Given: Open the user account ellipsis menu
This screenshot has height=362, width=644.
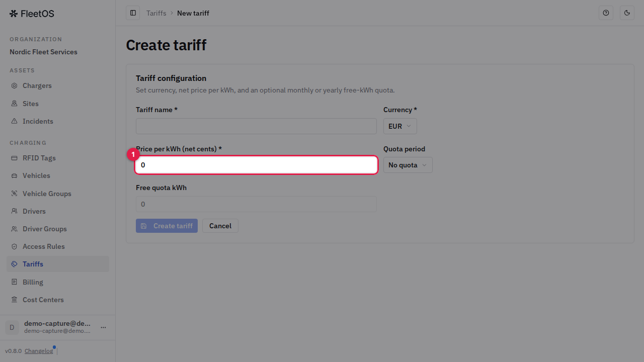Looking at the screenshot, I should pyautogui.click(x=103, y=327).
